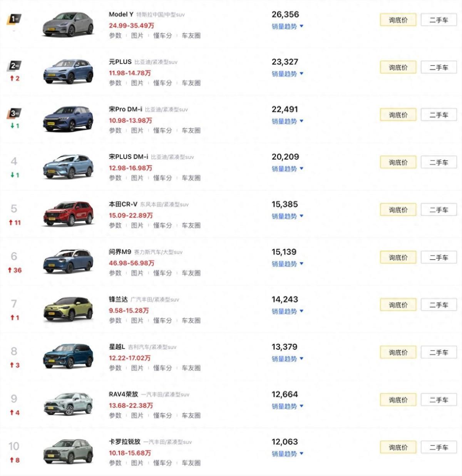Open the red 本田CR-V car image

pyautogui.click(x=68, y=214)
